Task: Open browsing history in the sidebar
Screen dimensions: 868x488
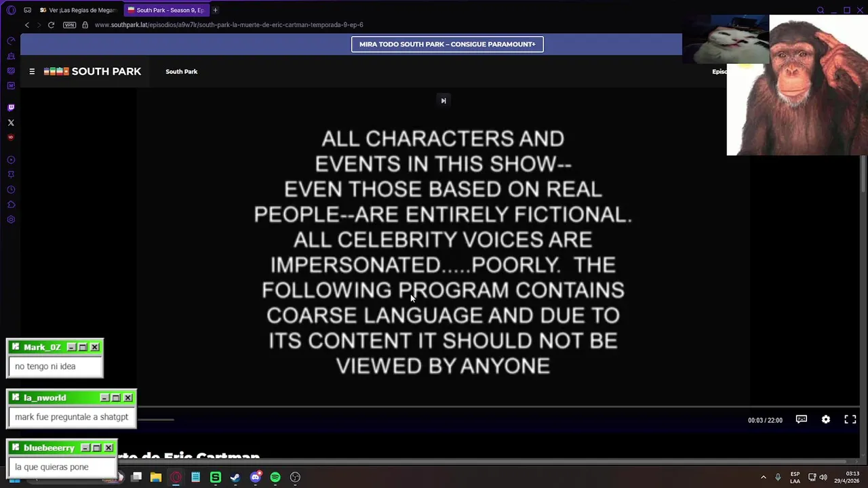Action: [x=11, y=190]
